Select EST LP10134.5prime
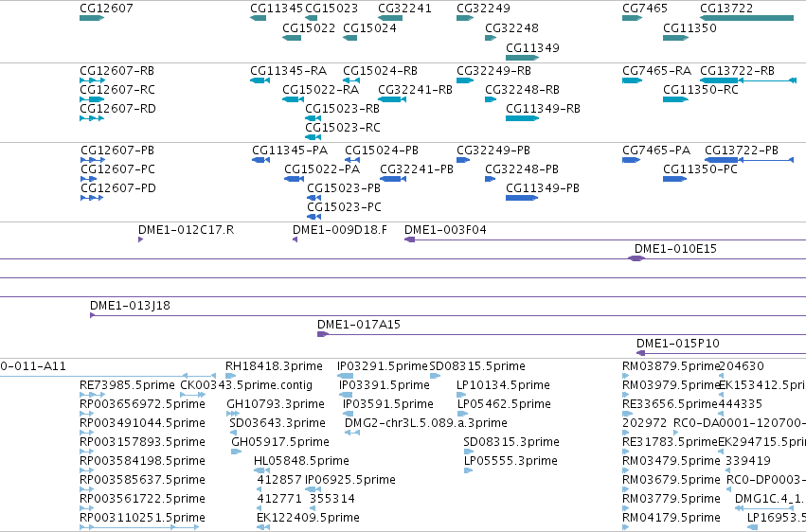Viewport: 806px width, 532px height. (503, 385)
